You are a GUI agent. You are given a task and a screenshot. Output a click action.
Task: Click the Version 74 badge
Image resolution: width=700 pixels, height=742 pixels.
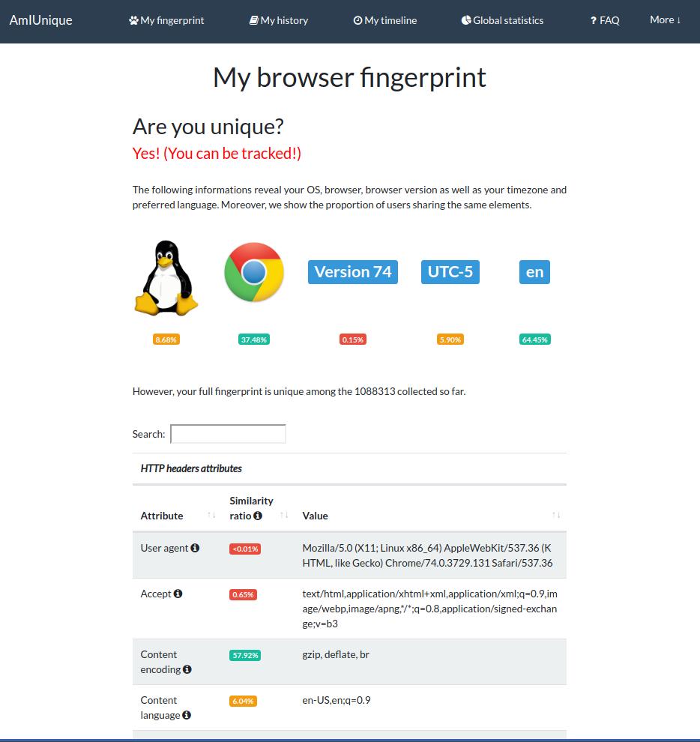(x=352, y=272)
